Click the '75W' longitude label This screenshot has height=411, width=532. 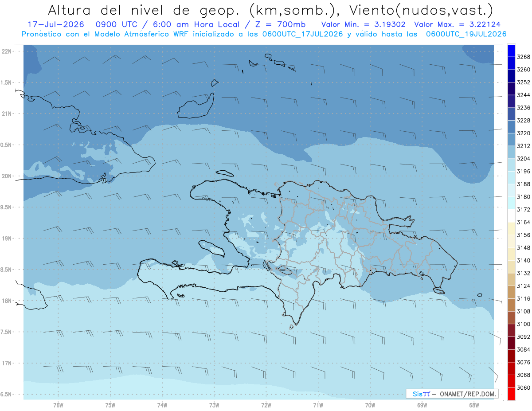(x=110, y=405)
